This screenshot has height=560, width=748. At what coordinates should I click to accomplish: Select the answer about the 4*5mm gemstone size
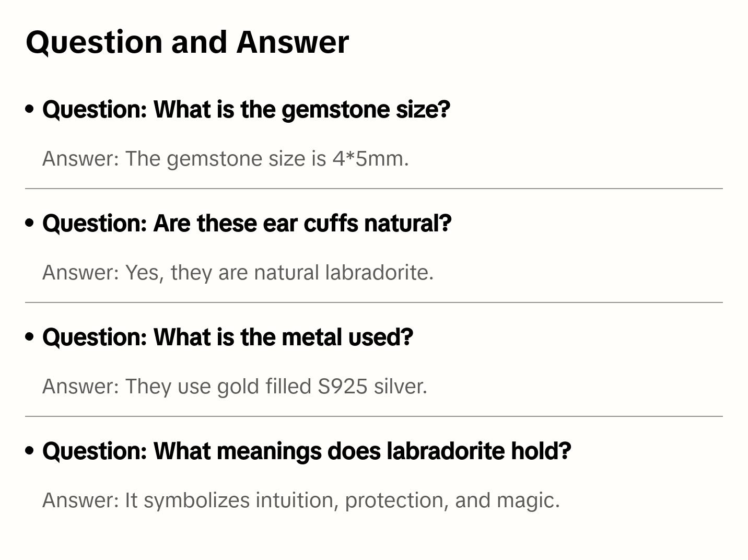225,158
